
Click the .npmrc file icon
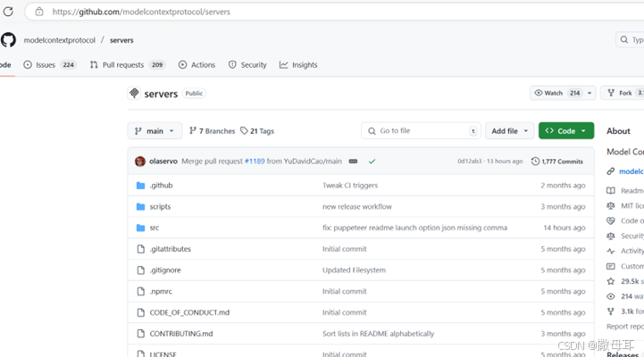[x=141, y=291]
